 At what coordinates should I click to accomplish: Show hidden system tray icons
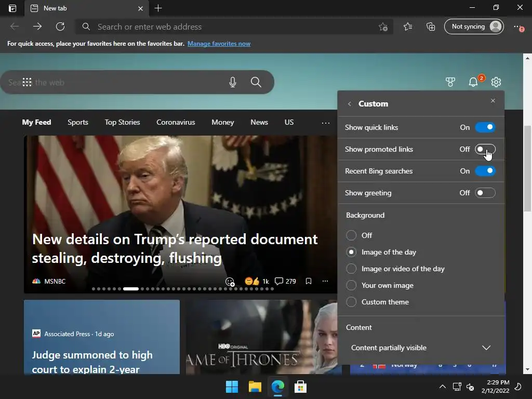coord(443,387)
